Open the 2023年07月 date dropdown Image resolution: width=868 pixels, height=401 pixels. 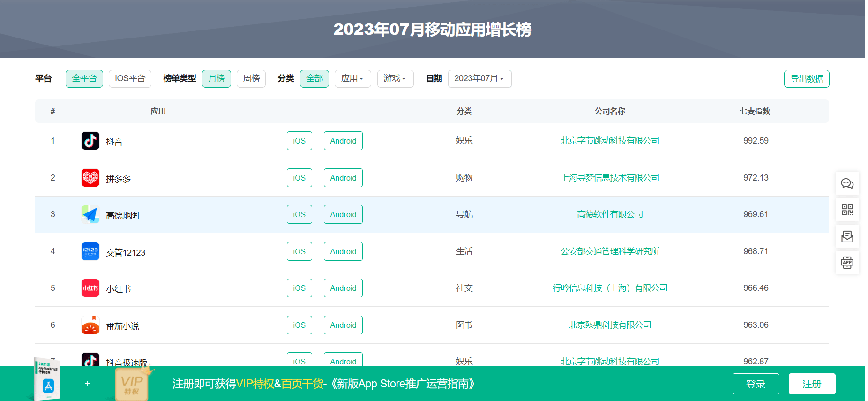pyautogui.click(x=480, y=78)
